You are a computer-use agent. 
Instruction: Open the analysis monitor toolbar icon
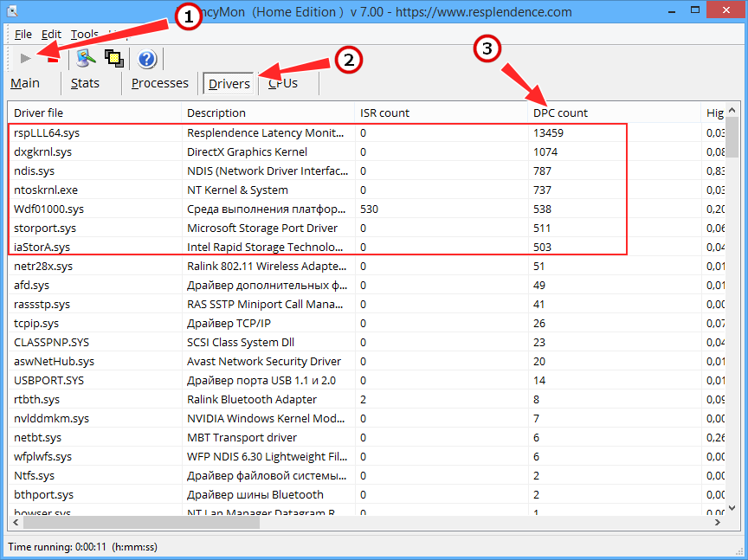pos(86,58)
